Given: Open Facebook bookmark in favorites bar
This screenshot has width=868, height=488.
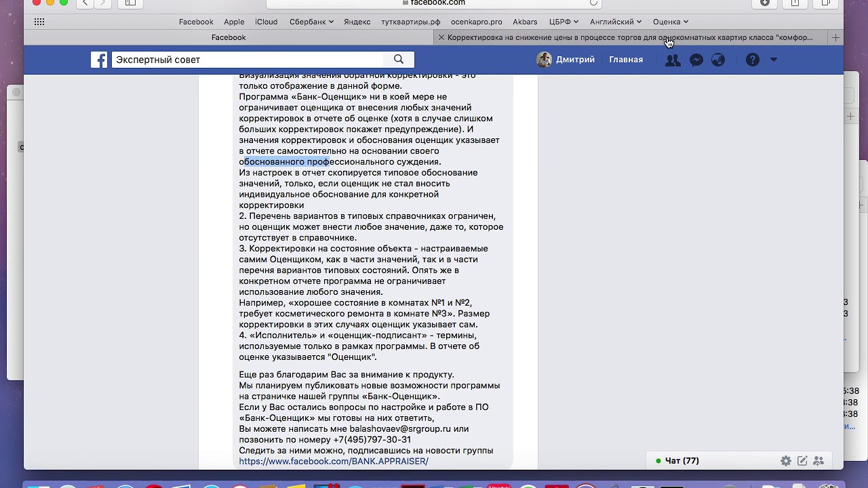Looking at the screenshot, I should (x=196, y=22).
